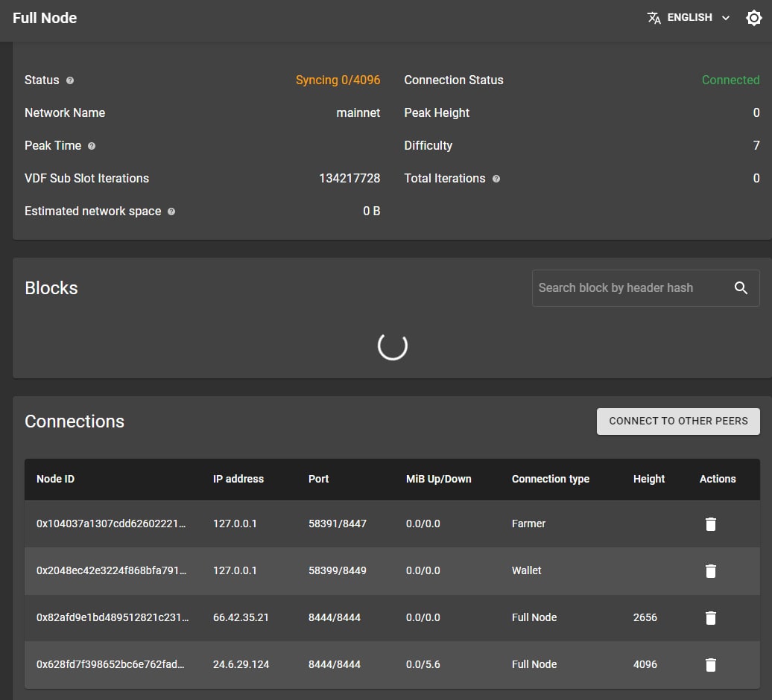
Task: Delete the Farmer connection with trash icon
Action: 710,524
